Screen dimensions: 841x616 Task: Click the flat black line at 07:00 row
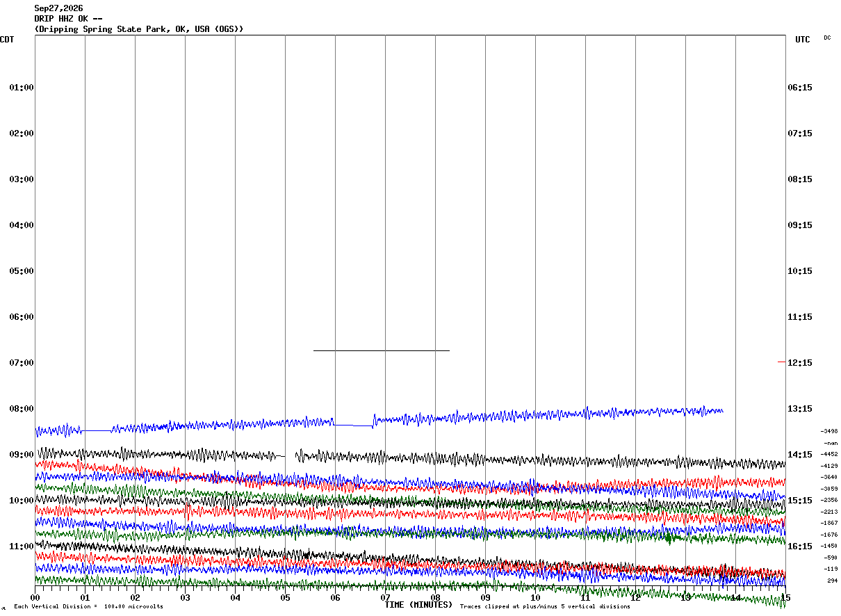[382, 350]
